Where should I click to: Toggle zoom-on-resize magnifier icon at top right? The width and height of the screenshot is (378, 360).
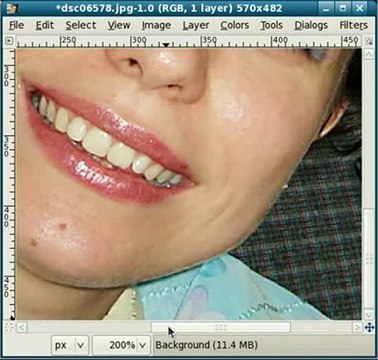[369, 41]
